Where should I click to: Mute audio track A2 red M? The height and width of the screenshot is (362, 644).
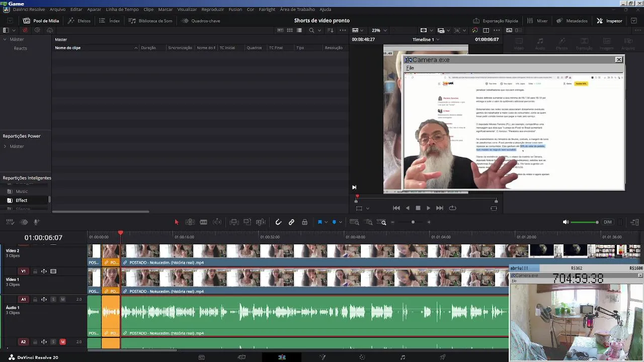(x=62, y=342)
